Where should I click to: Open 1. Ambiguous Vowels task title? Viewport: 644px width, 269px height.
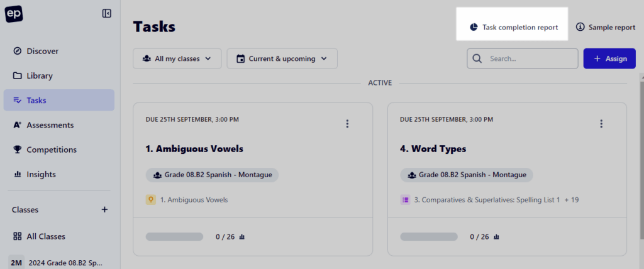(x=194, y=149)
